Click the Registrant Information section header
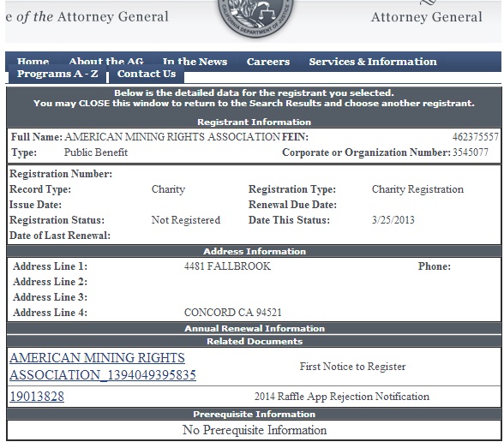The height and width of the screenshot is (442, 504). 254,122
